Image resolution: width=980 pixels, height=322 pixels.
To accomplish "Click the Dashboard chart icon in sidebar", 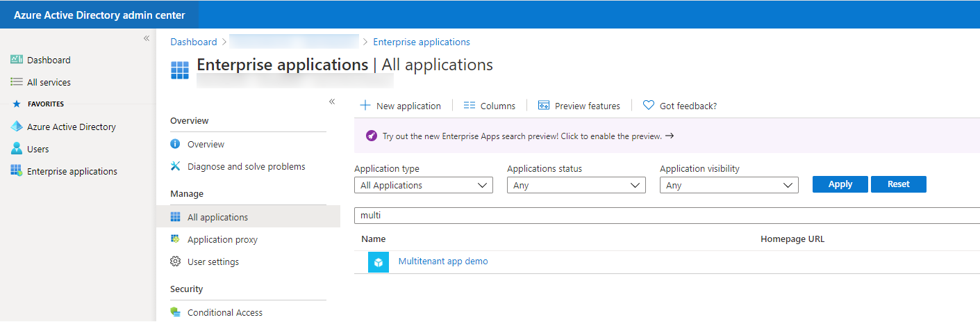I will point(17,60).
